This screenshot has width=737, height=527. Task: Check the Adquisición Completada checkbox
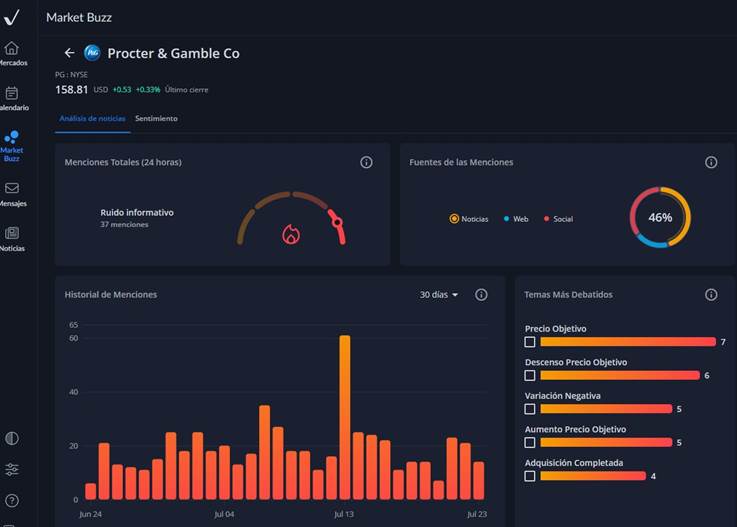pyautogui.click(x=530, y=476)
